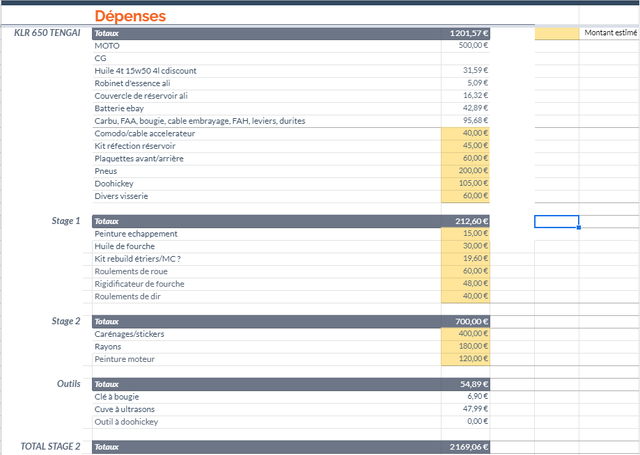This screenshot has width=640, height=455.
Task: Click the 'Stage 1' section label
Action: coord(66,221)
